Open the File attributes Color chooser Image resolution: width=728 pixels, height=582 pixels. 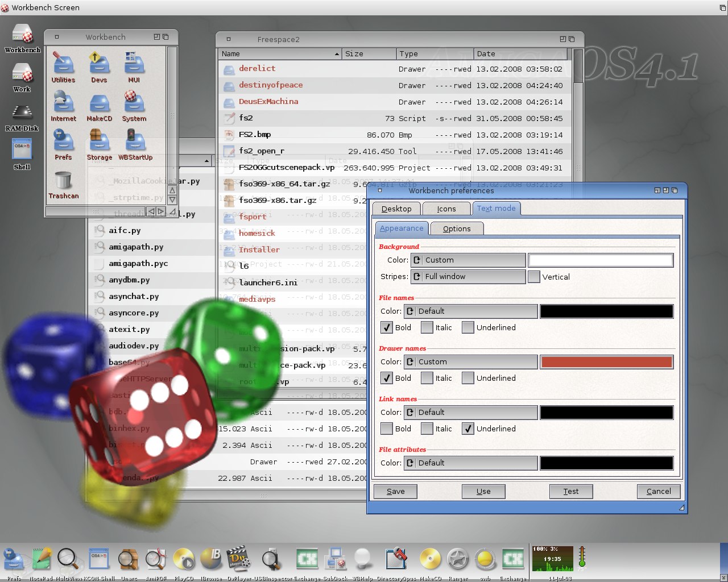[x=471, y=463]
